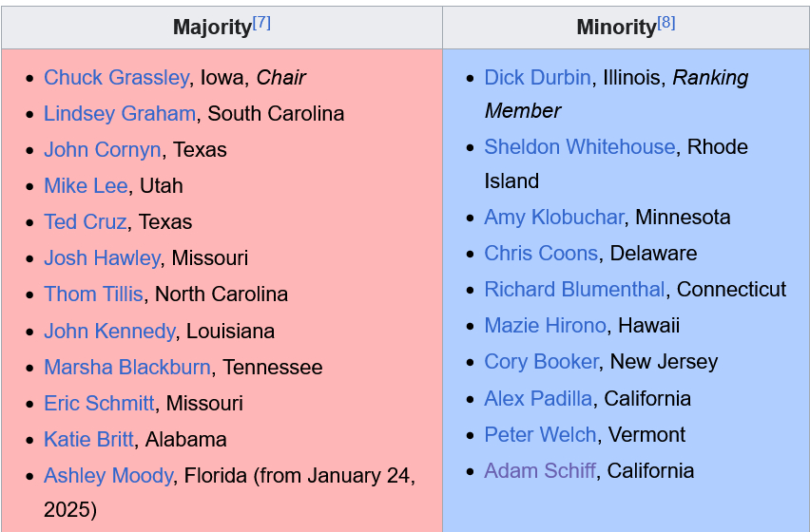
Task: Visit the Thom Tillis link
Action: pos(93,294)
